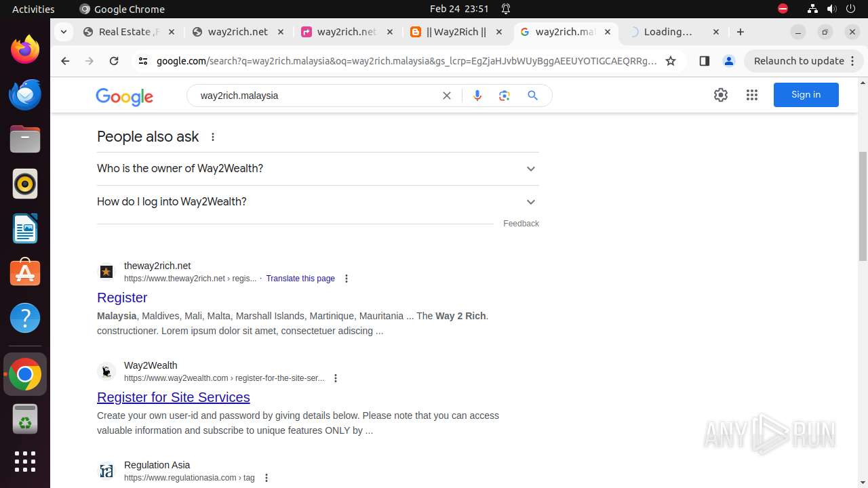Launch Thunderbird mail from the dock

pyautogui.click(x=25, y=94)
